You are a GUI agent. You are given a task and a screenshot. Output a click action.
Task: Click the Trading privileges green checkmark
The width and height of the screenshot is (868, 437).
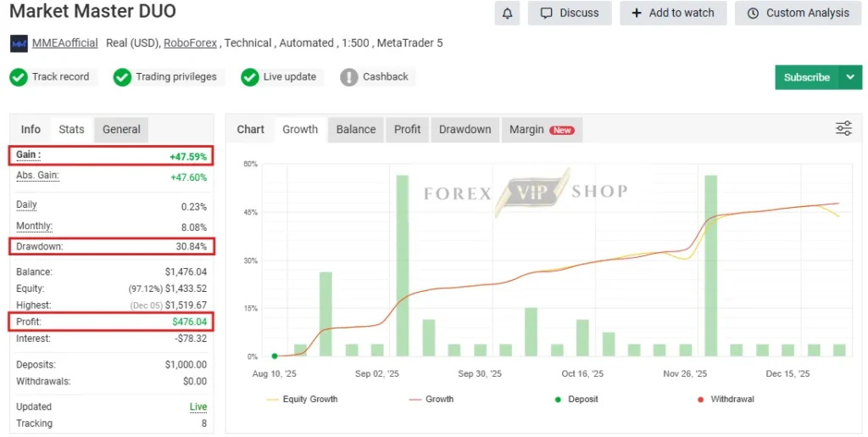[x=122, y=77]
